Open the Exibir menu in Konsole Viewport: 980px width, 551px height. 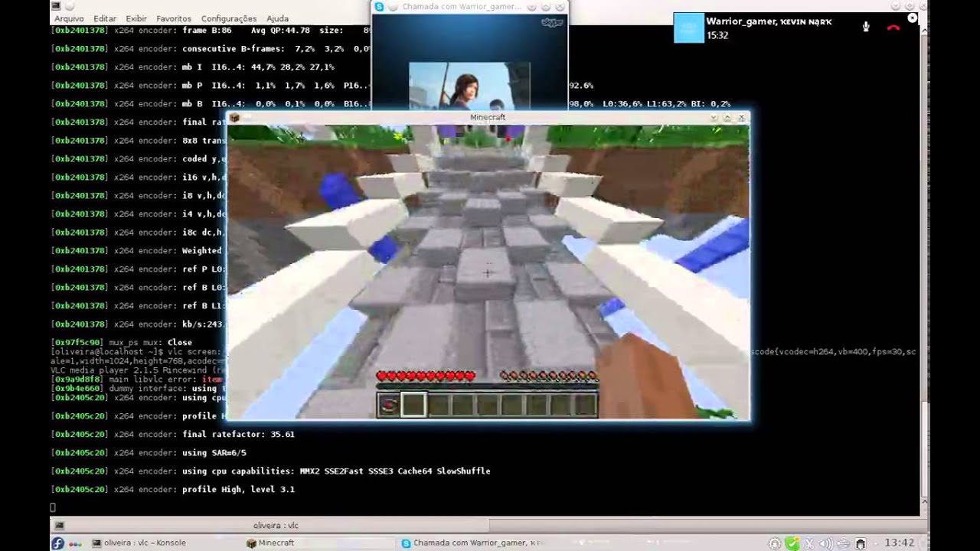(136, 18)
